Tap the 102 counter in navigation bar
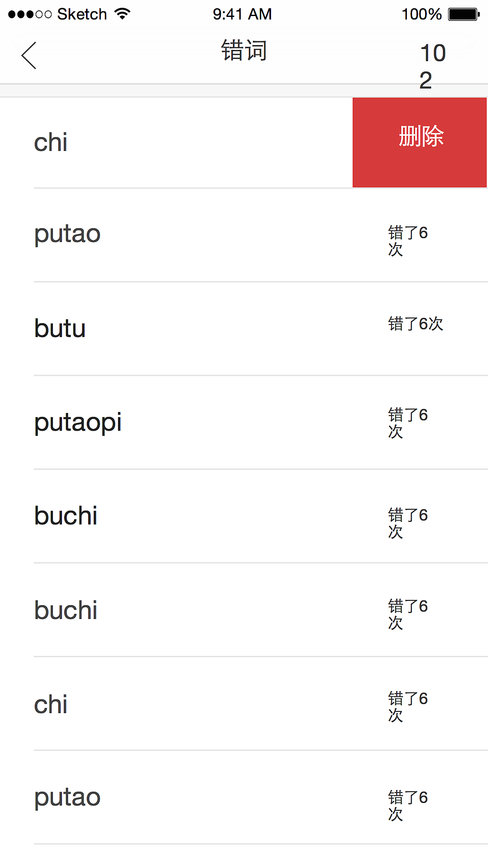This screenshot has width=488, height=868. 432,66
